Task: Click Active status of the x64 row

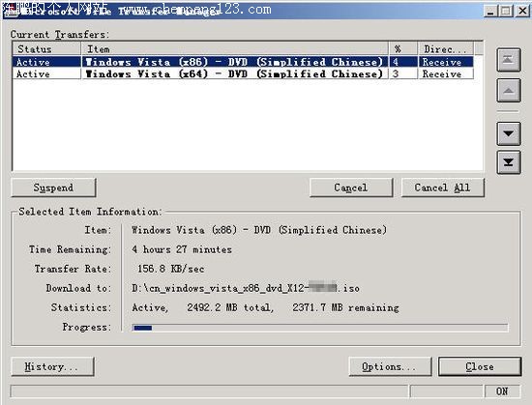Action: [x=33, y=73]
